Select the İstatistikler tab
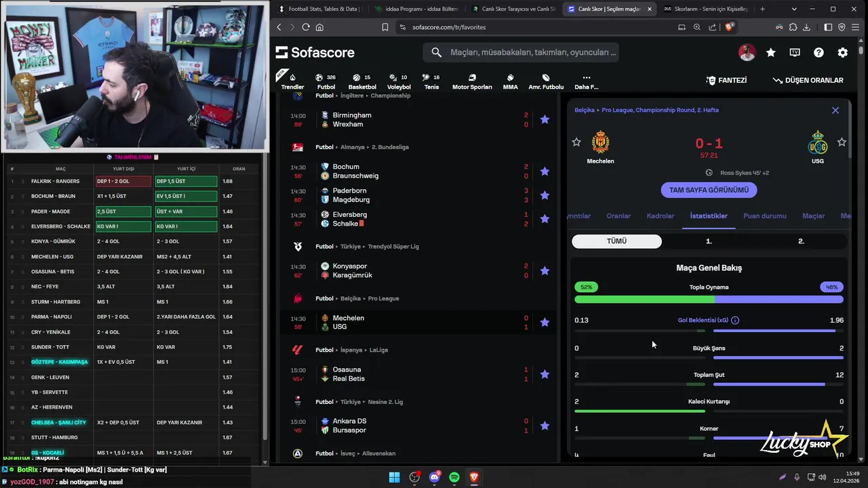Screen dimensions: 868x488 coord(709,216)
